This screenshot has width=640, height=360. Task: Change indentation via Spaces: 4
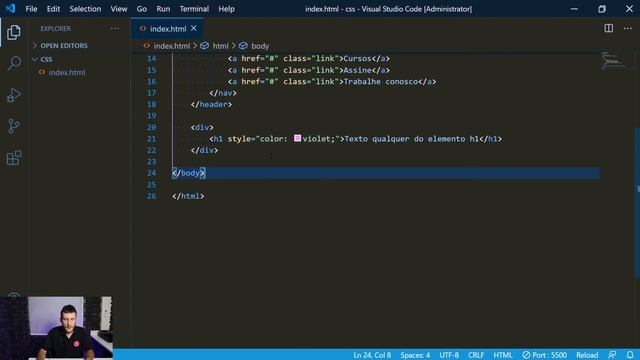point(415,355)
